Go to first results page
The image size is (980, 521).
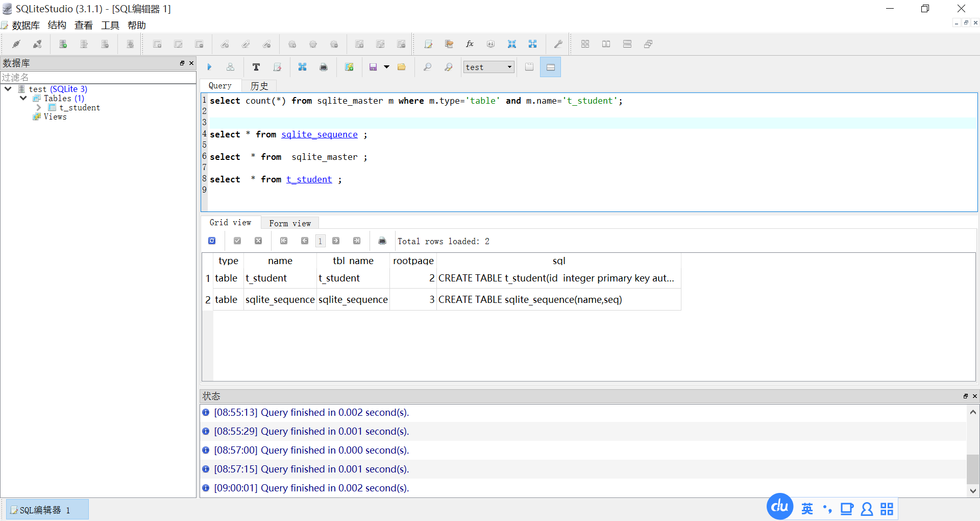point(284,241)
